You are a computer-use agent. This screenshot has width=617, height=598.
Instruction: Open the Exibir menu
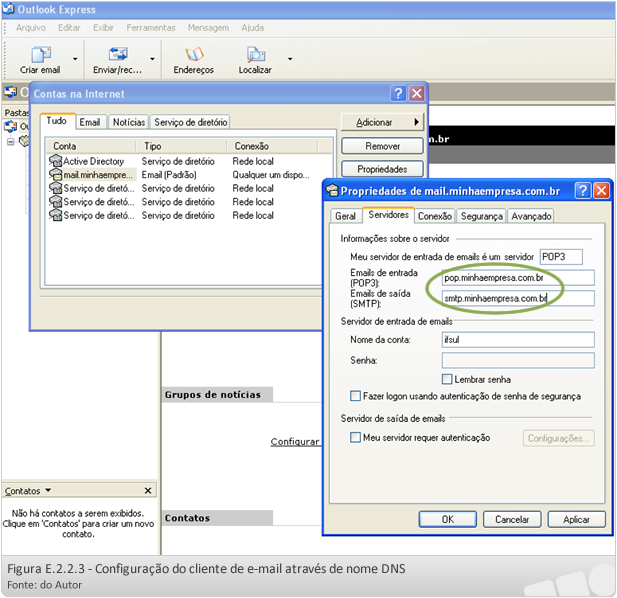[103, 28]
